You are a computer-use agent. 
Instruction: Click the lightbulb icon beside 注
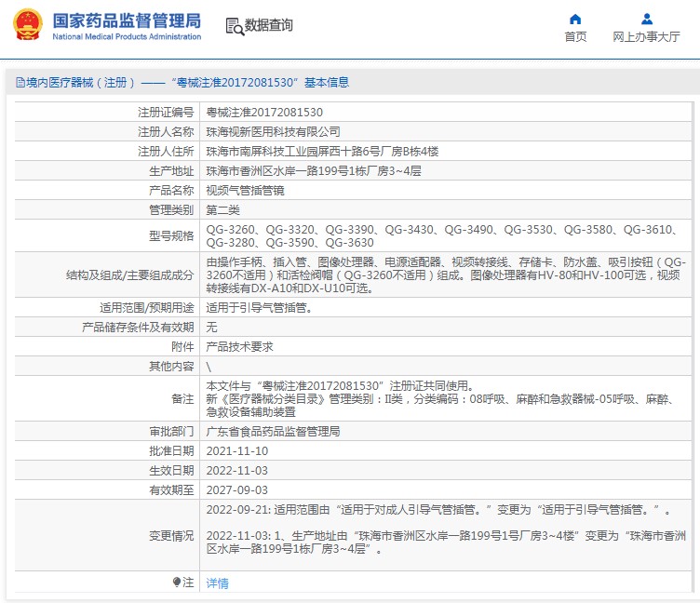[177, 582]
